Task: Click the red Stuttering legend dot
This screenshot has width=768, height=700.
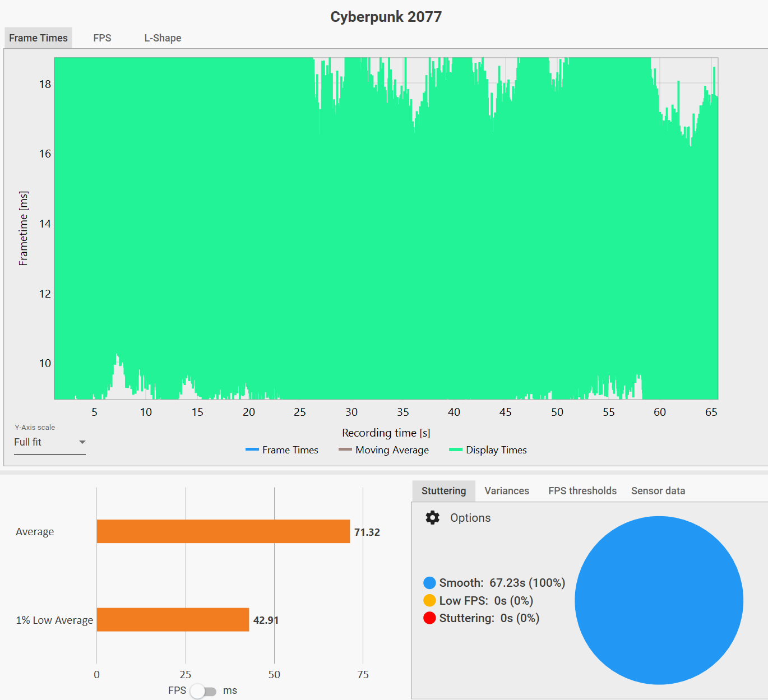Action: (429, 618)
